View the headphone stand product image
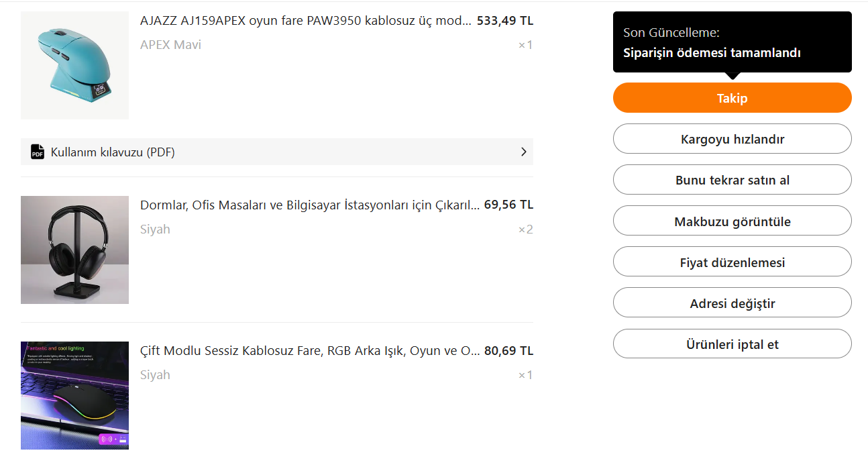Viewport: 868px width, 465px height. [74, 250]
